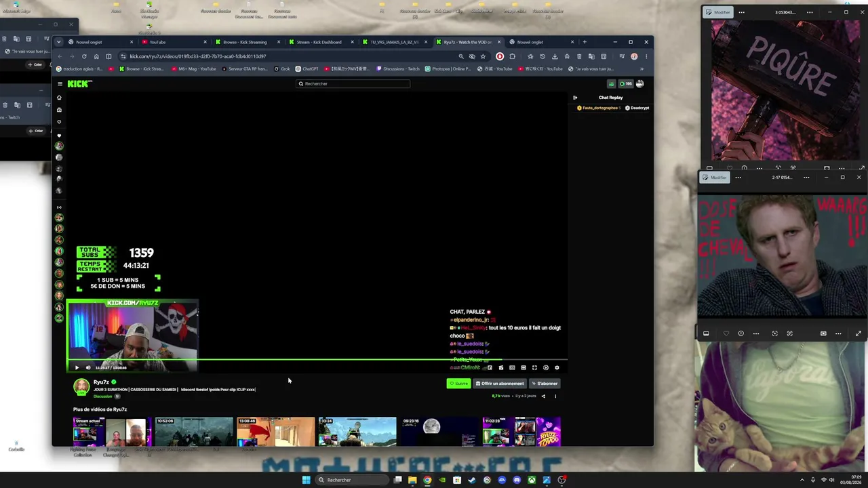Open the 09:23:16 video thumbnail
This screenshot has height=488, width=868.
coord(439,432)
